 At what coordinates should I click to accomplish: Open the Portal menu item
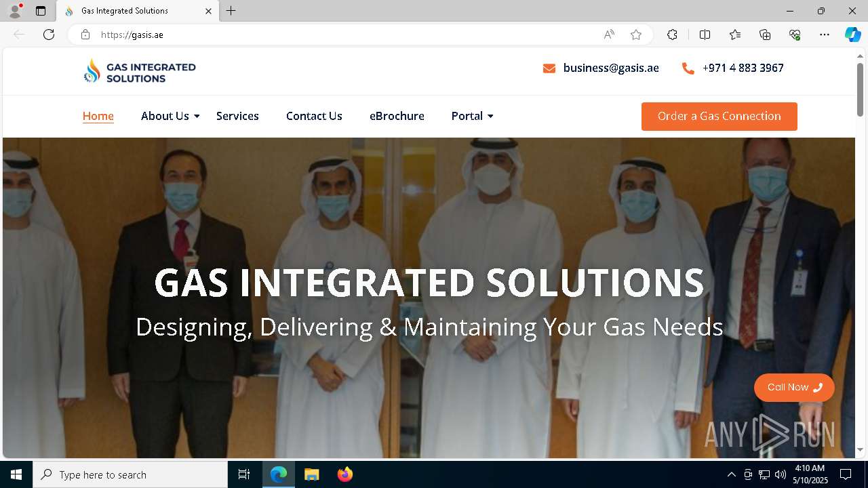[467, 116]
